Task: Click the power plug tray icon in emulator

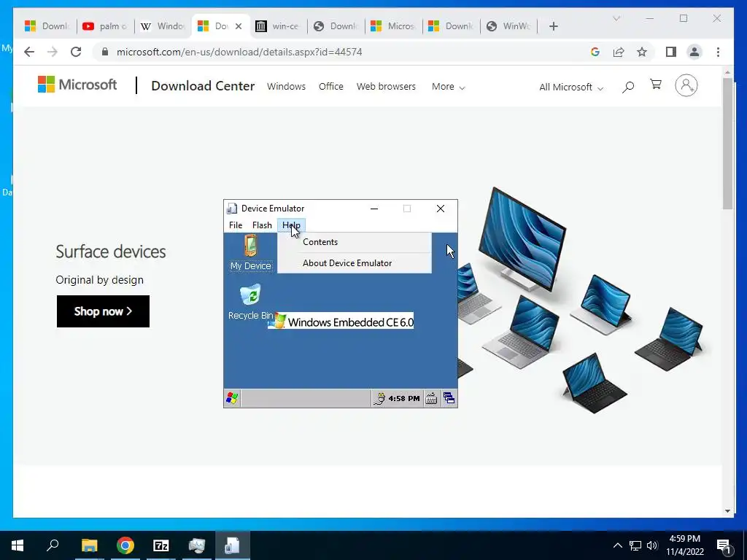Action: tap(379, 399)
